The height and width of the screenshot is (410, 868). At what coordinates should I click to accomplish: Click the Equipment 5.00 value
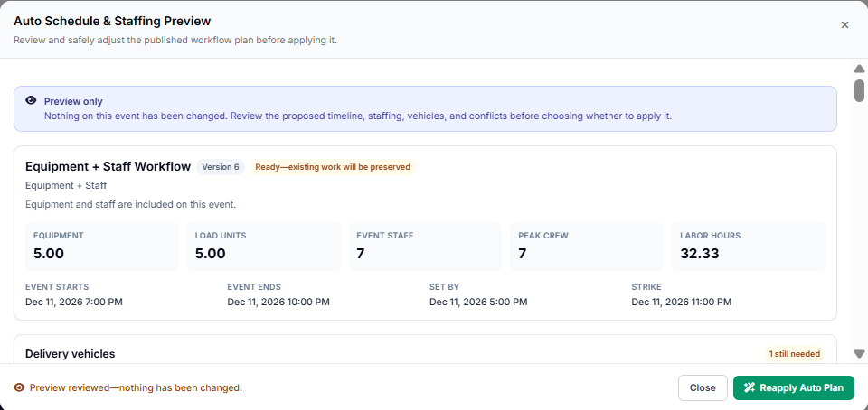[49, 254]
